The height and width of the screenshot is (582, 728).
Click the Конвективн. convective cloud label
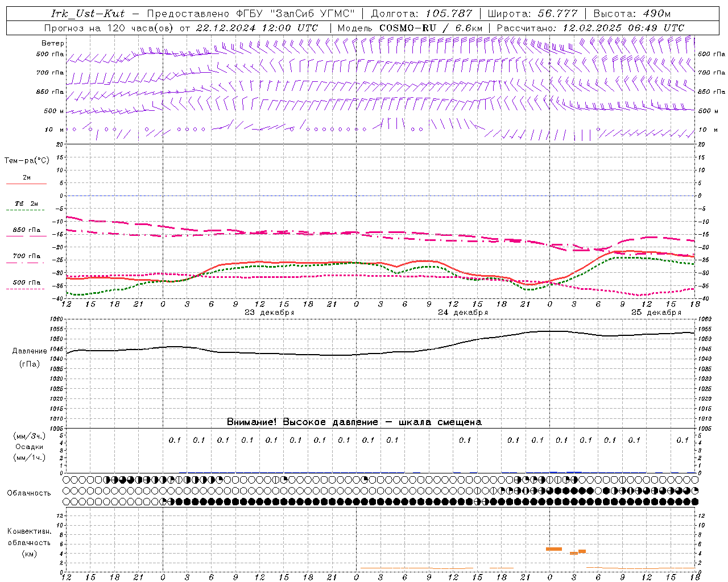pyautogui.click(x=29, y=531)
